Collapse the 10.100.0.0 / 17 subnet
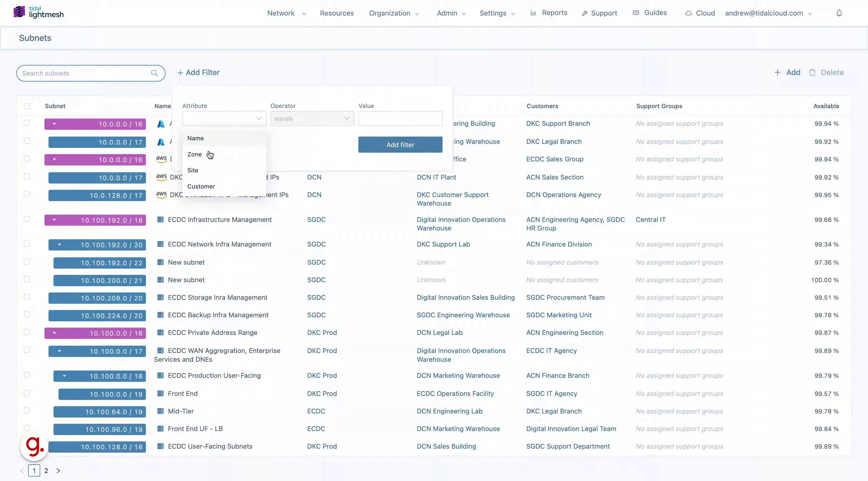 pyautogui.click(x=59, y=351)
